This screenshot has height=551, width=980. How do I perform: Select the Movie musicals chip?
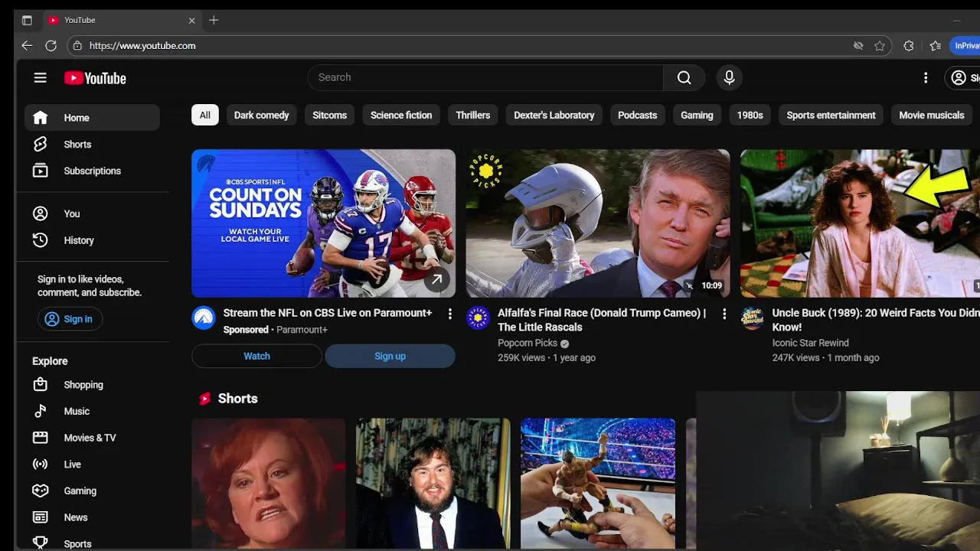coord(932,116)
